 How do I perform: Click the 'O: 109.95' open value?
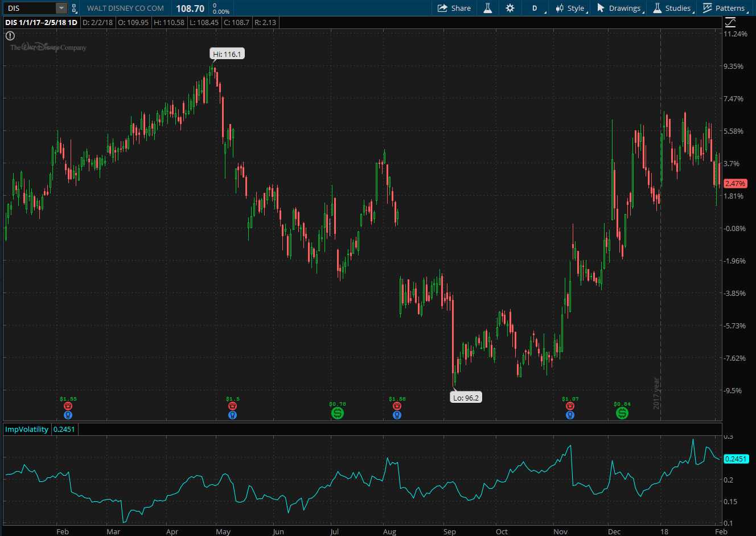133,22
